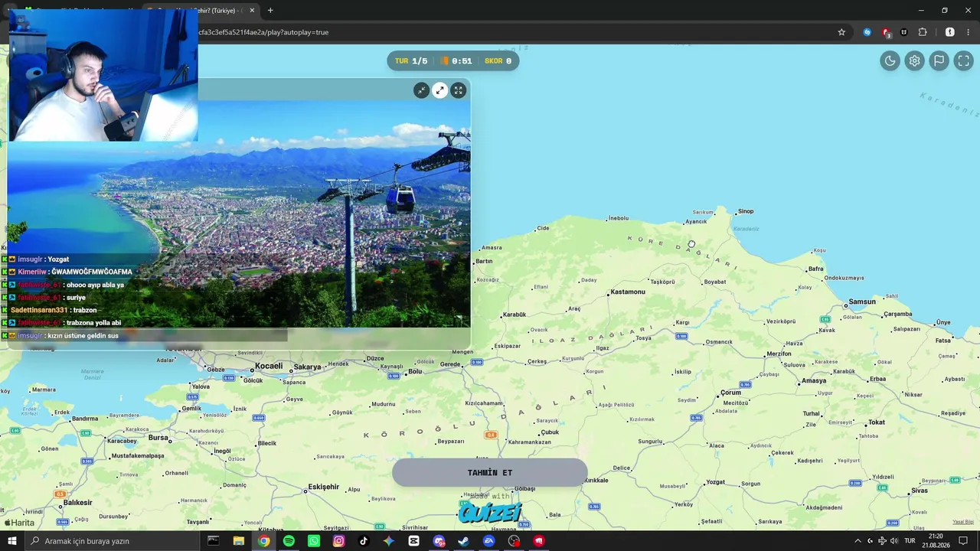Show hidden system tray icons
The width and height of the screenshot is (980, 551).
[857, 541]
